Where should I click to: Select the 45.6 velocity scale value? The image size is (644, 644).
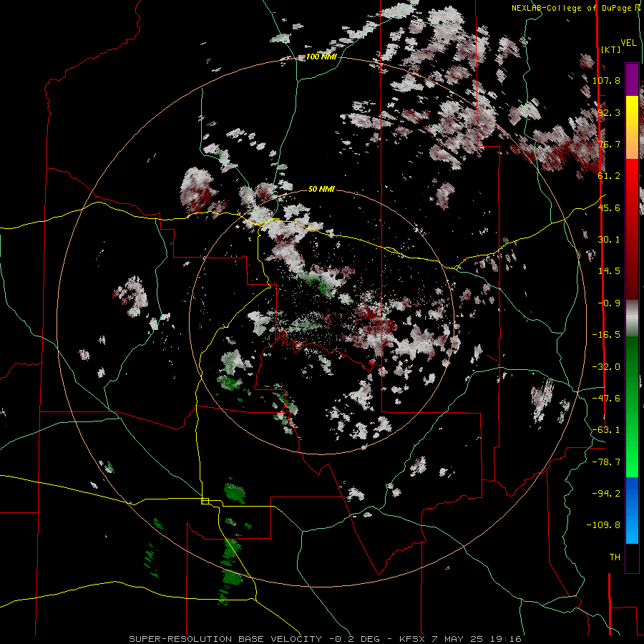(608, 208)
